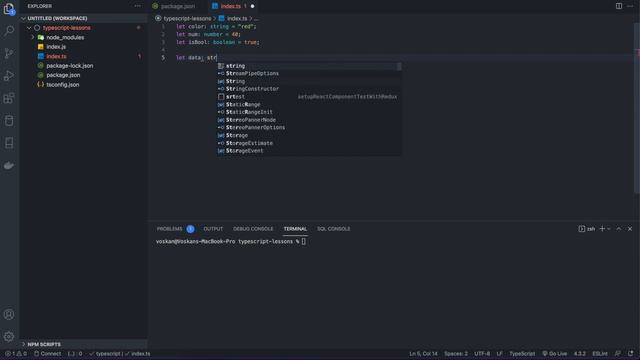Open Explorer more actions ellipsis
This screenshot has height=360, width=640.
tap(138, 6)
